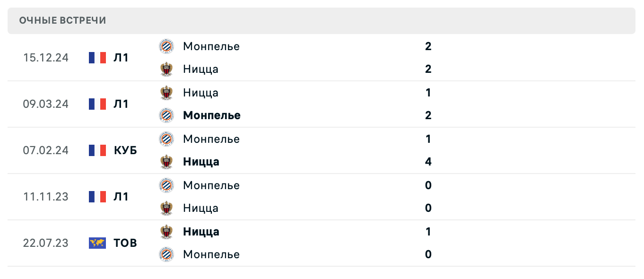Click Montpellier crest in 11.11.23 match
The height and width of the screenshot is (279, 644).
[x=166, y=185]
